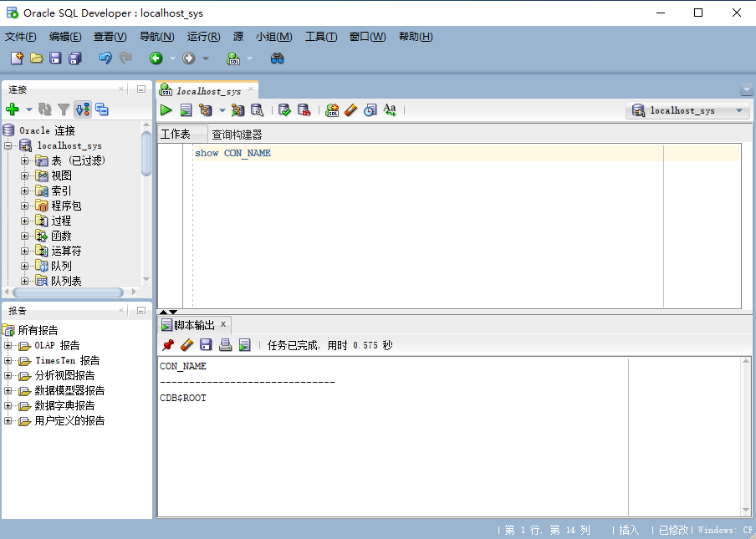
Task: Collapse the localhost_sys connection node
Action: (8, 145)
